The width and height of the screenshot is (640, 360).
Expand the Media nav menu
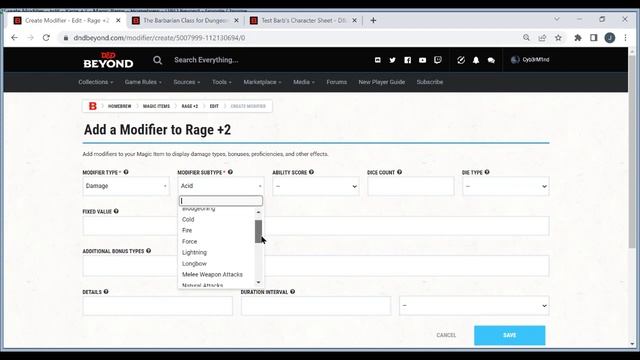point(304,82)
